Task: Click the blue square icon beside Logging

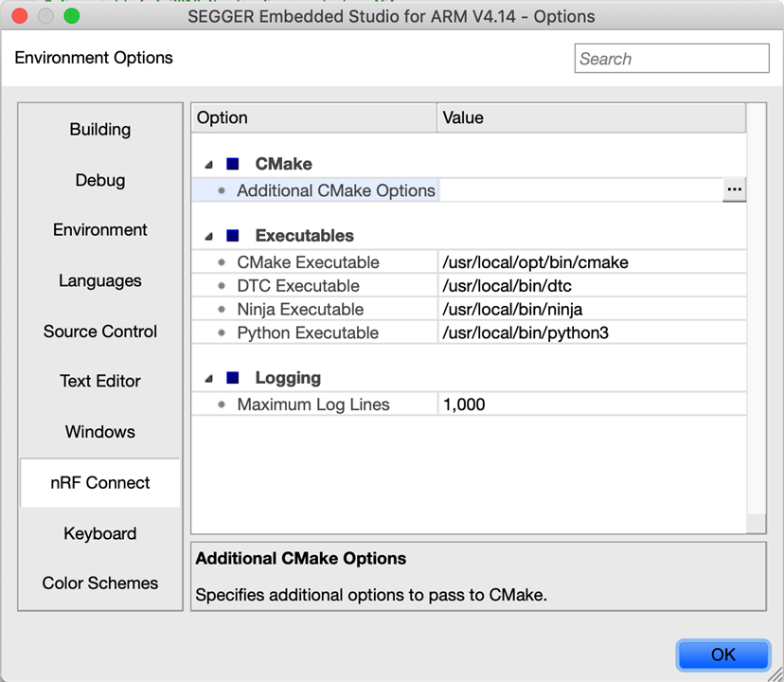Action: coord(233,377)
